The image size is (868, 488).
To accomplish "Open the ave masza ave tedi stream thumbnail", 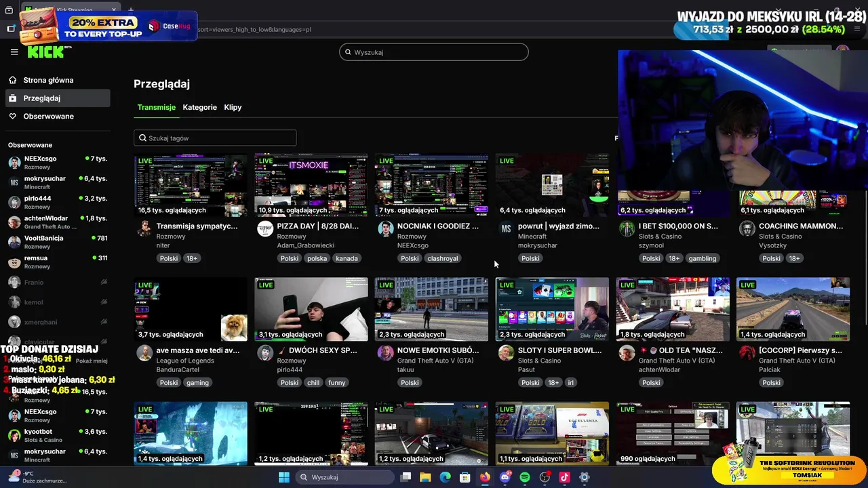I will point(191,309).
